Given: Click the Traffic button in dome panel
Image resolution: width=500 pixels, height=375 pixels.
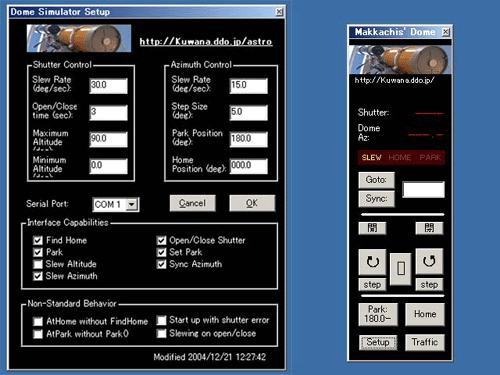Looking at the screenshot, I should (425, 342).
